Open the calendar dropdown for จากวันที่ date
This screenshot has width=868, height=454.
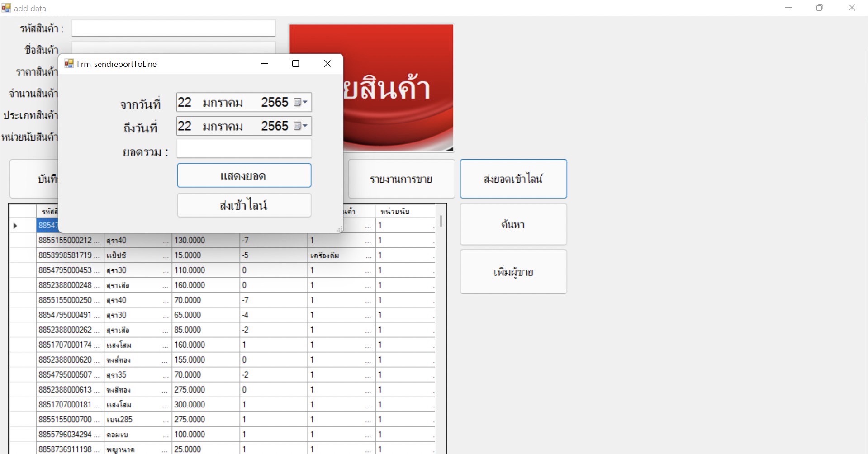[x=301, y=103]
